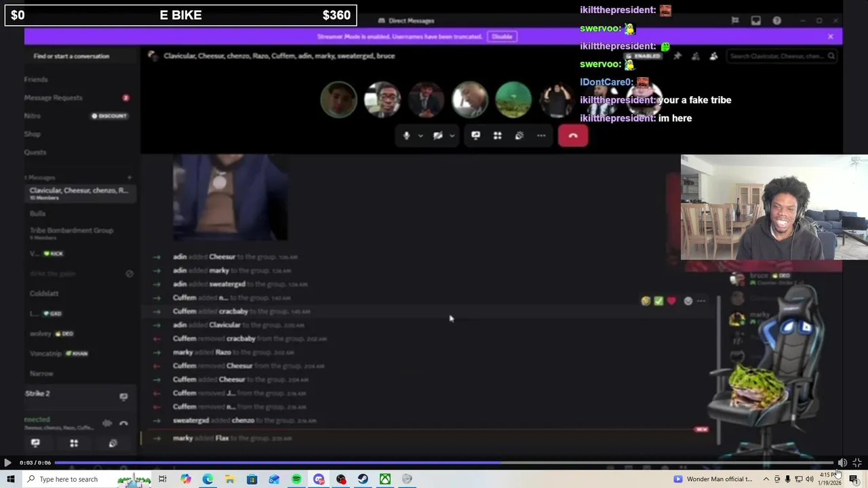Open Steam from the taskbar
This screenshot has height=488, width=868.
(x=363, y=479)
